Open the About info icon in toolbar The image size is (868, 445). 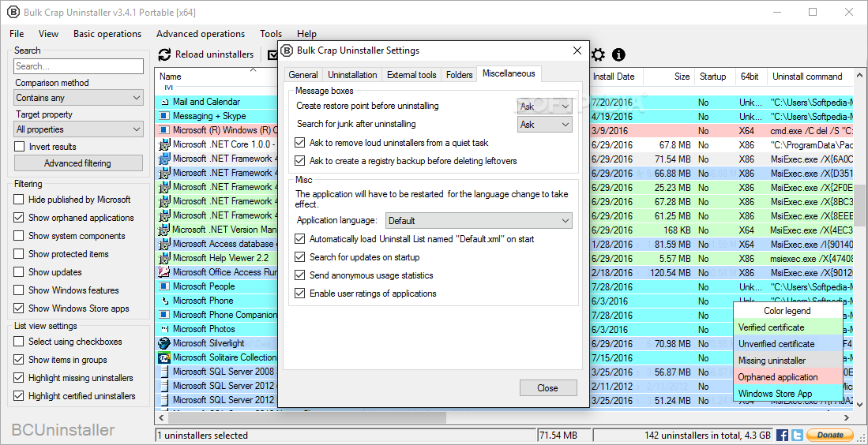tap(618, 54)
